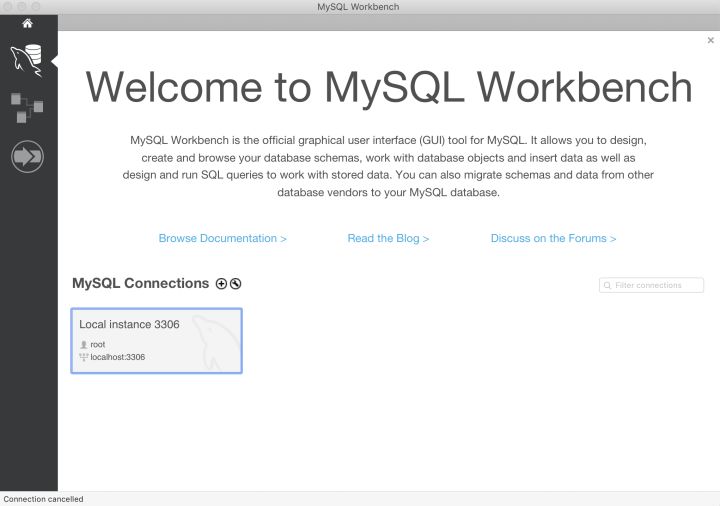Viewport: 720px width, 506px height.
Task: Add a new MySQL connection with plus icon
Action: [221, 284]
